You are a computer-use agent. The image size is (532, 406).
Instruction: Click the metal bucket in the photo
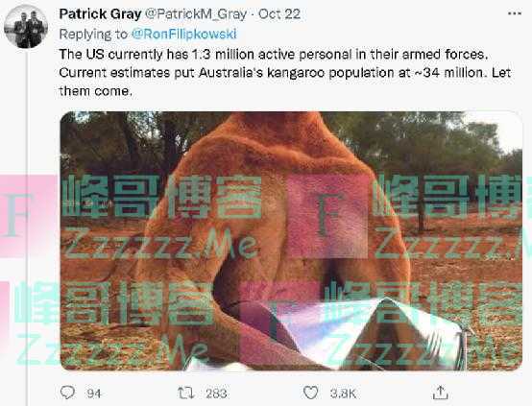tap(370, 334)
